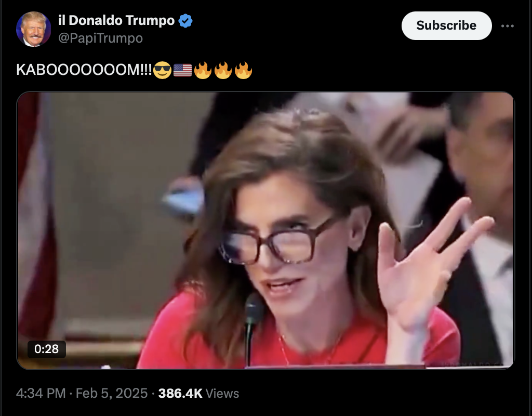The width and height of the screenshot is (532, 416).
Task: Click the Views label beside the count
Action: 222,393
